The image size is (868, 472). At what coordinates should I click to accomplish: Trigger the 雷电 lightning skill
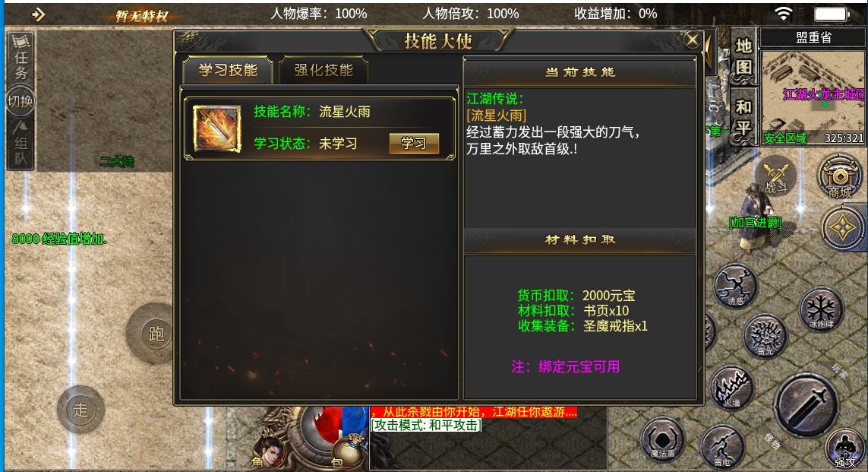pos(722,446)
